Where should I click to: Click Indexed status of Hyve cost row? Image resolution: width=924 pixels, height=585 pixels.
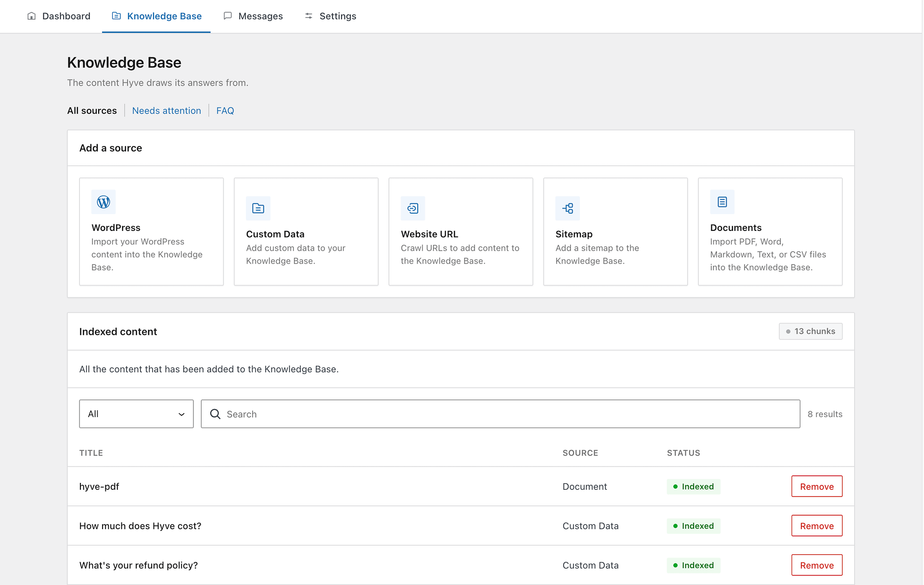pyautogui.click(x=693, y=526)
